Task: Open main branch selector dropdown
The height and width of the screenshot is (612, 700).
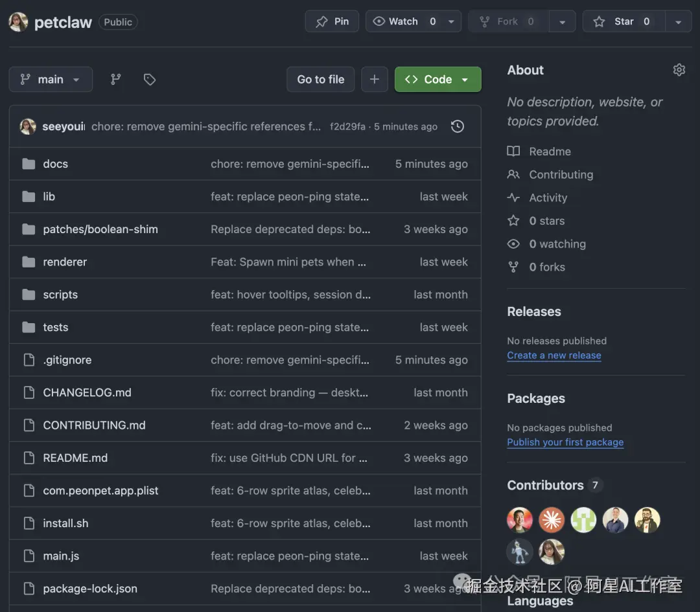Action: [x=51, y=80]
